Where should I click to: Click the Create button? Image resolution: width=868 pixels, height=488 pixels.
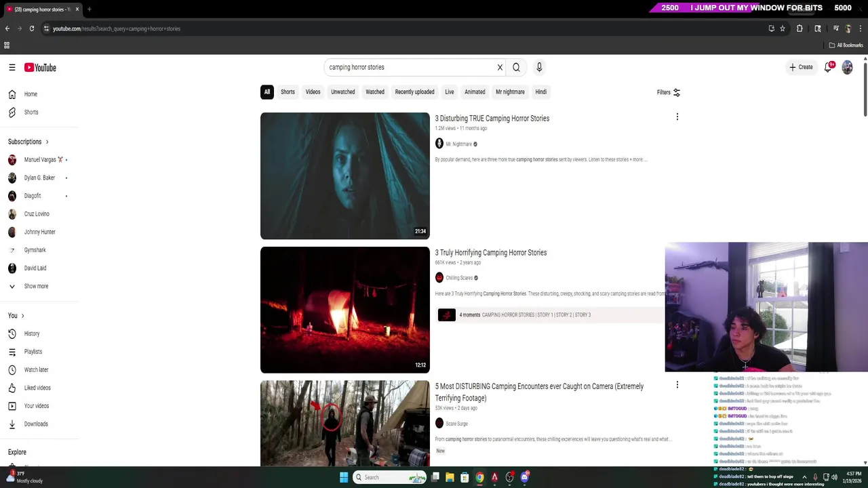coord(801,67)
